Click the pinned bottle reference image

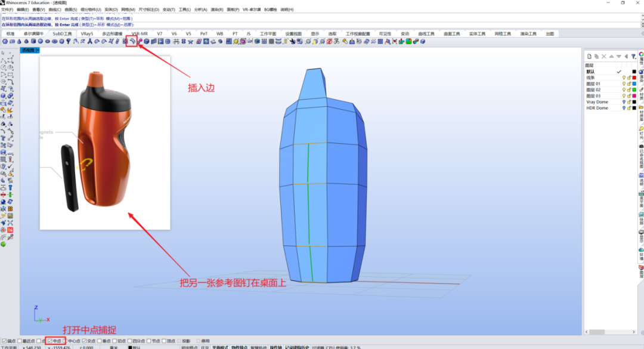pos(105,143)
